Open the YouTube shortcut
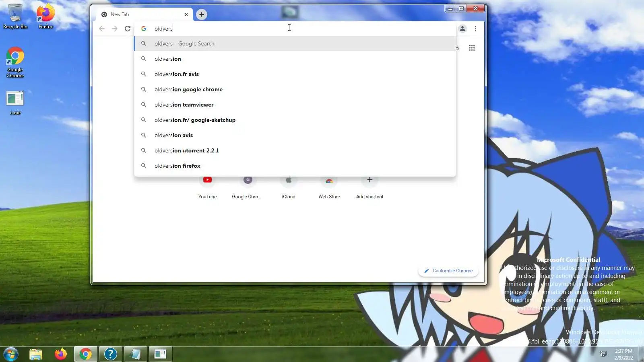The width and height of the screenshot is (644, 362). click(207, 187)
